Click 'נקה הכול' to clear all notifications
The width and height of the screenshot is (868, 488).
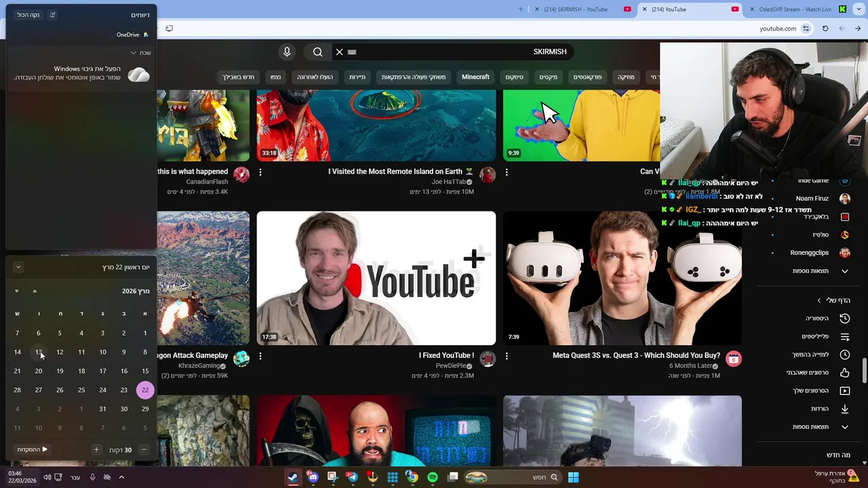tap(28, 15)
